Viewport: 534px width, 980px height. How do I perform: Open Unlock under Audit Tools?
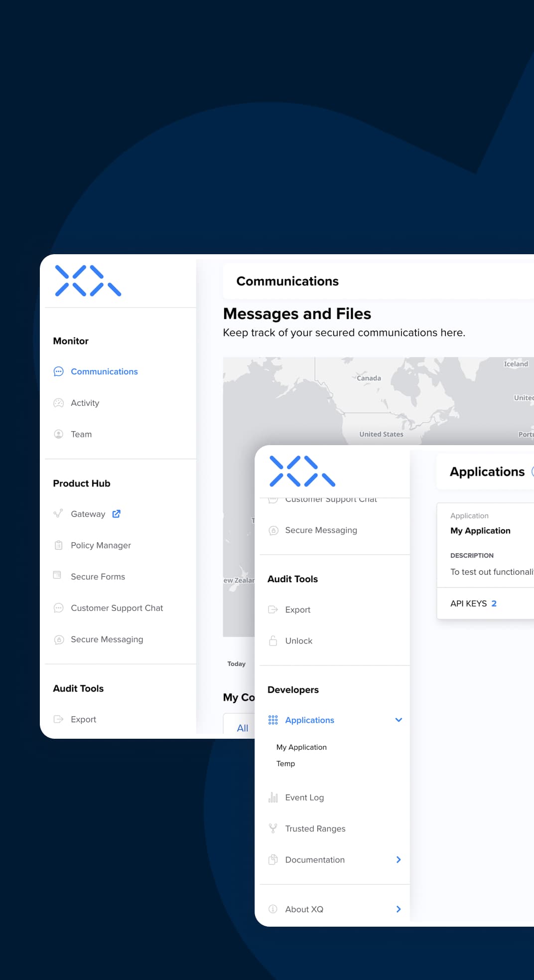click(x=298, y=641)
